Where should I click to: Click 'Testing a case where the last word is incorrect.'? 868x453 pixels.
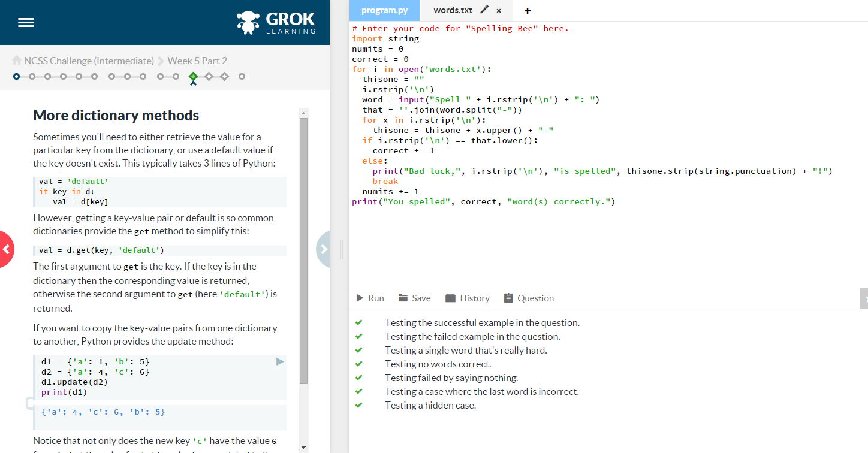point(482,391)
